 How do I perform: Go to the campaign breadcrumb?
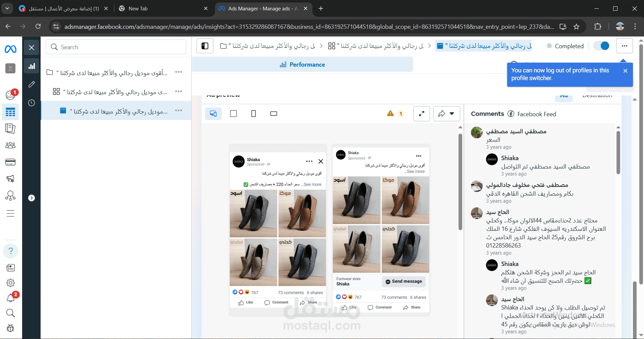(268, 46)
